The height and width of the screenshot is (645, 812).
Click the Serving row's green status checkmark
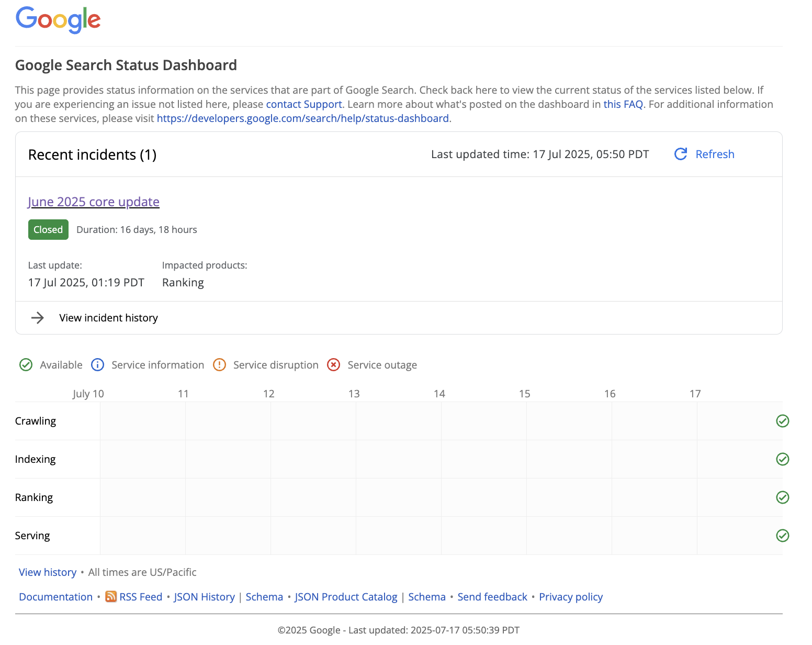coord(782,536)
